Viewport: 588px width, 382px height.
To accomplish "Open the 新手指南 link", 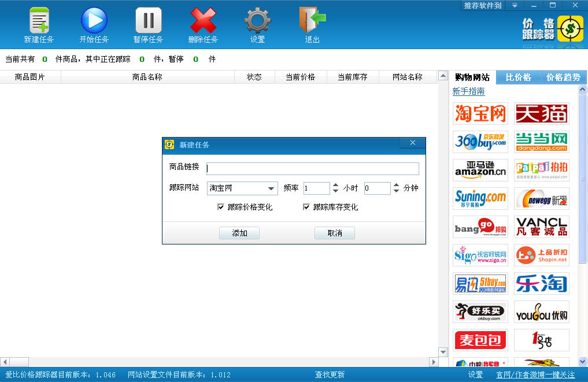I will (x=468, y=91).
